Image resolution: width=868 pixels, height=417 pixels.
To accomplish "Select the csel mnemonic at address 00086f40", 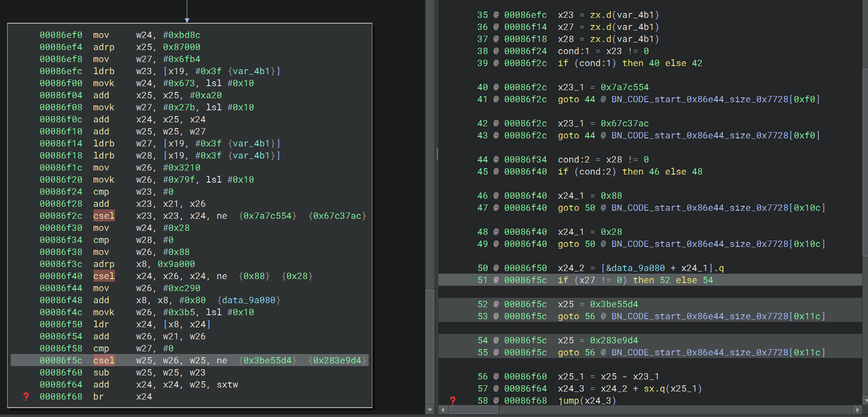I will coord(104,276).
